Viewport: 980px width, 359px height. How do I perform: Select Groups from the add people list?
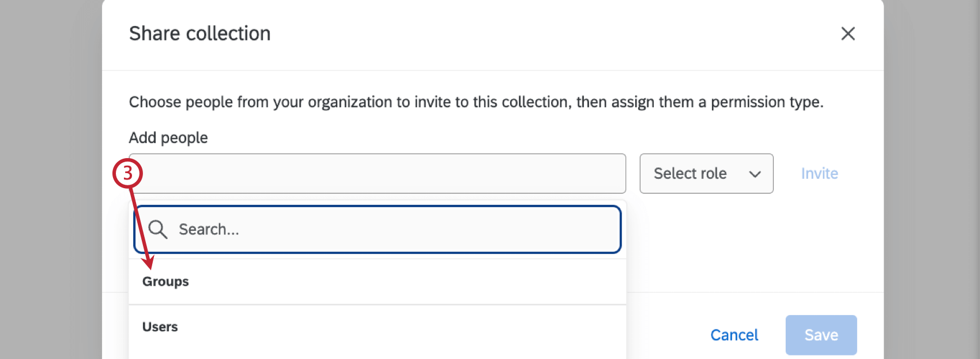(165, 282)
